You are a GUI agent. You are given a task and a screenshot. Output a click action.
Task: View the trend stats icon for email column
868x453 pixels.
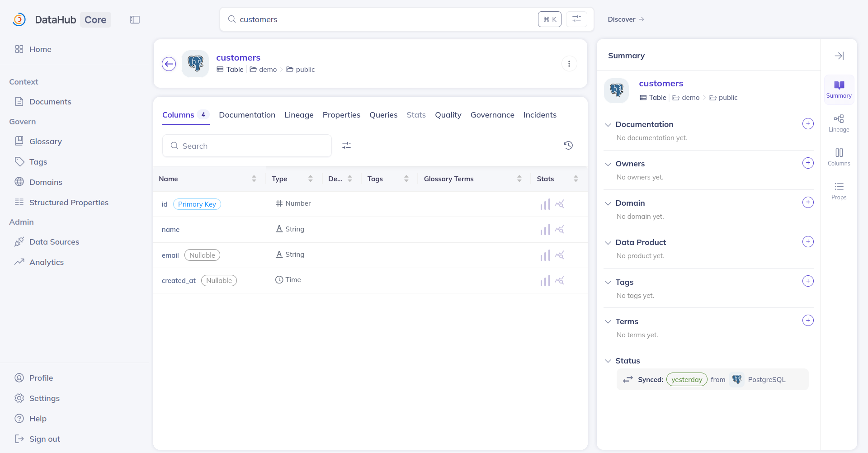560,255
